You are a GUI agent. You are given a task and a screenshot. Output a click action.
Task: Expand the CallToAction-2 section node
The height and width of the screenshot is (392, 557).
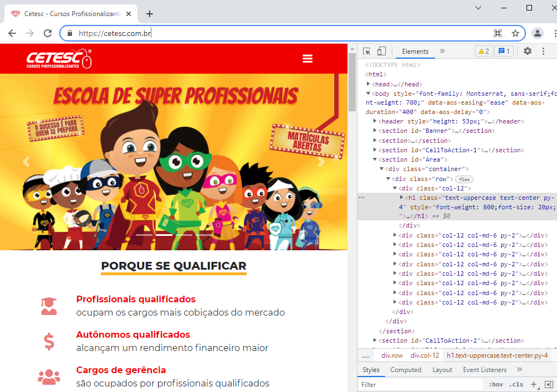click(x=375, y=341)
